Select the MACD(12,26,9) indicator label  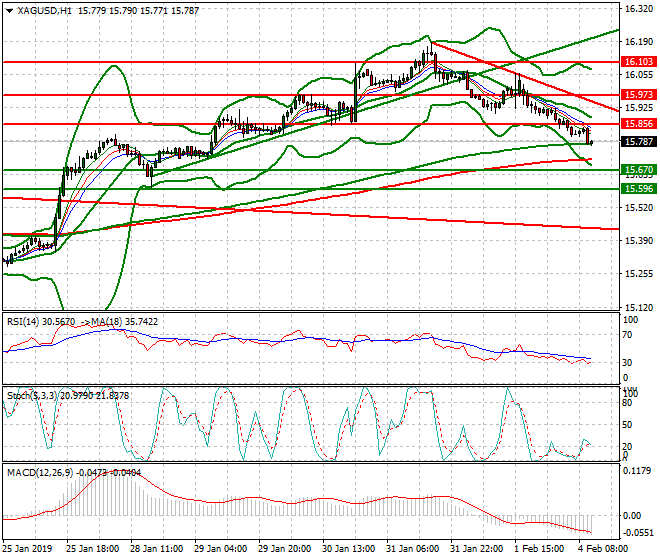pyautogui.click(x=40, y=472)
